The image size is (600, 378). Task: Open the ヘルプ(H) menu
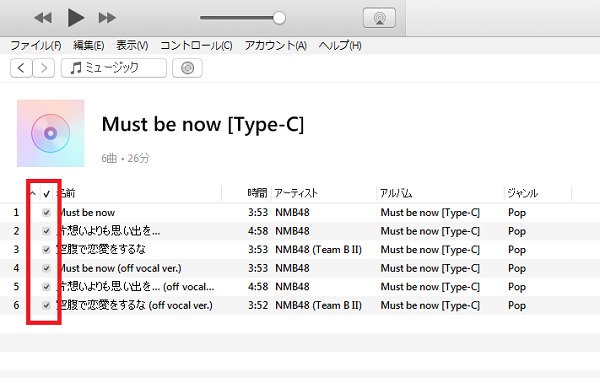pyautogui.click(x=340, y=46)
